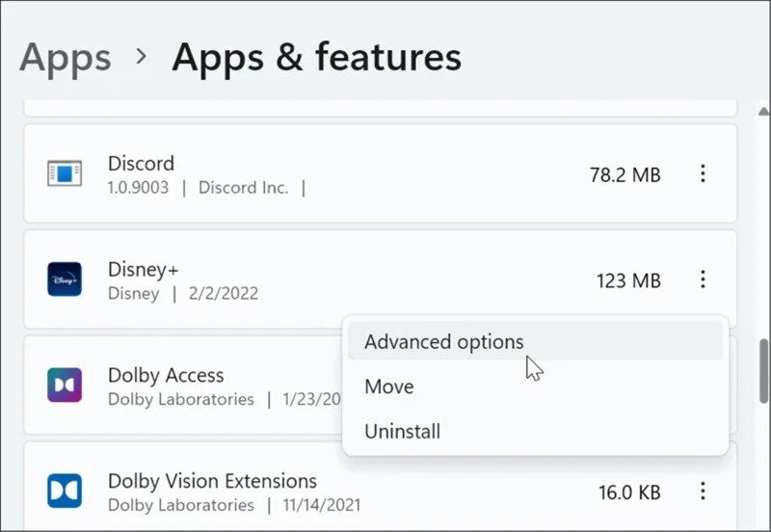Screen dimensions: 771x532
Task: Click Dolby Laboratories under Dolby Vision Extensions
Action: click(x=181, y=505)
